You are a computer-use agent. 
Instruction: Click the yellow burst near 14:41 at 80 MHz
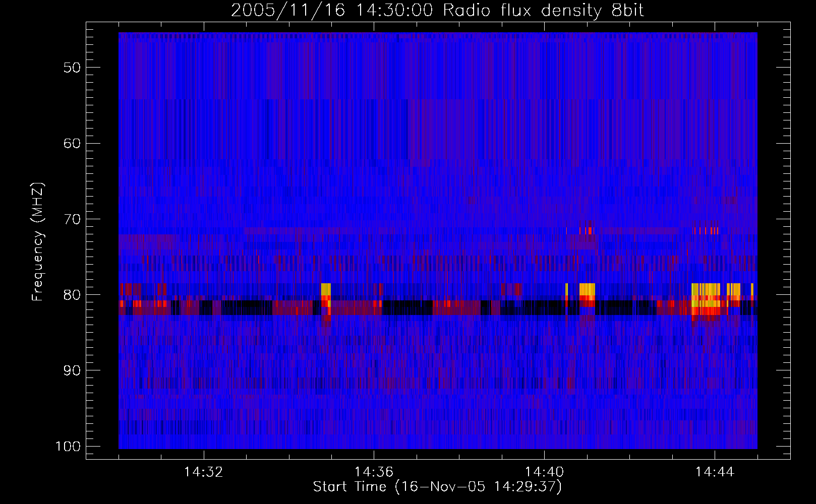click(x=587, y=289)
